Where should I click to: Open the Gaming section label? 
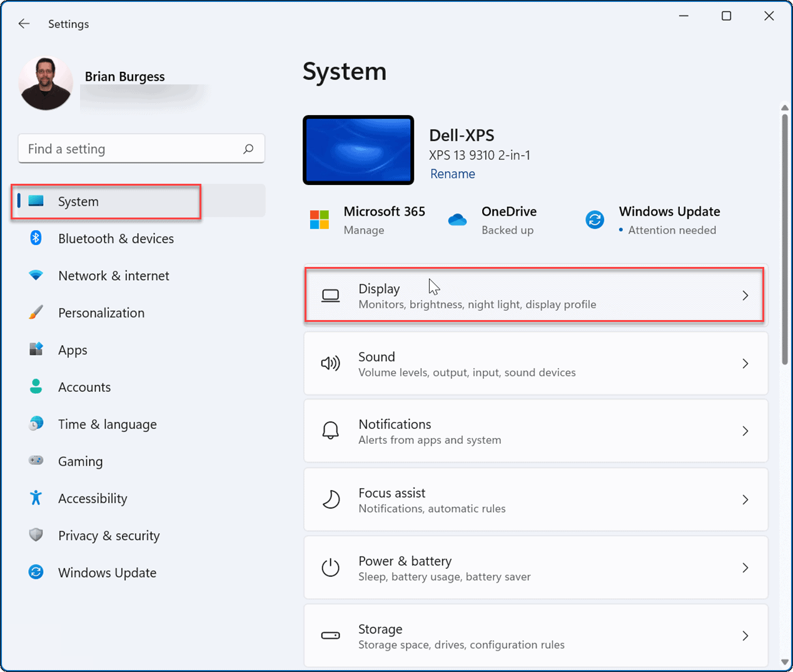click(x=80, y=461)
